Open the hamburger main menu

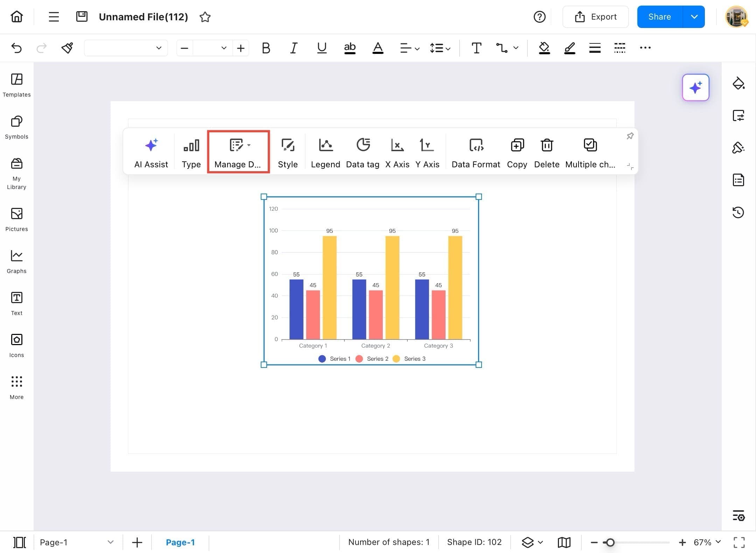point(54,16)
